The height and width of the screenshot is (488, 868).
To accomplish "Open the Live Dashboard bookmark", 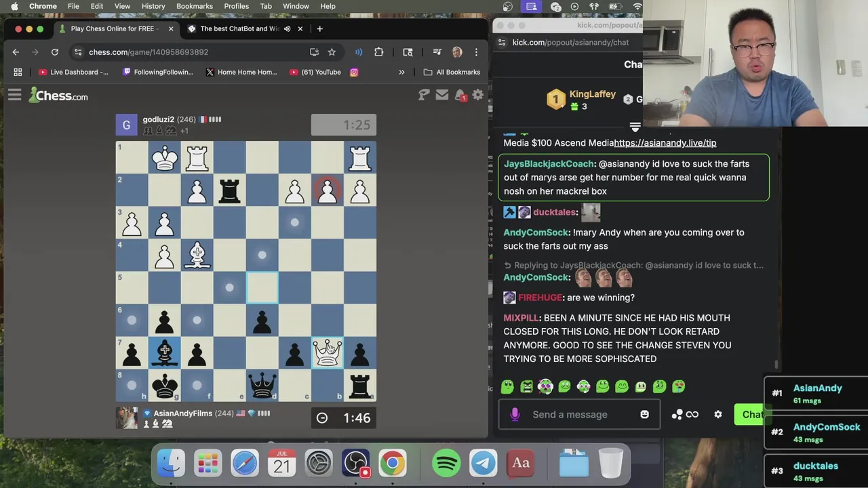I will coord(73,72).
